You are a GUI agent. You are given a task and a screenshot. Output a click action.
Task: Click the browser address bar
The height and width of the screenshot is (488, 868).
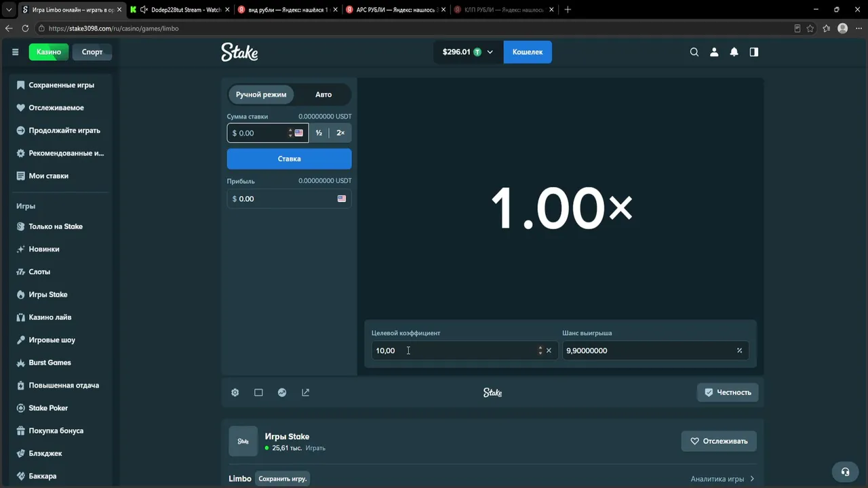pos(414,28)
